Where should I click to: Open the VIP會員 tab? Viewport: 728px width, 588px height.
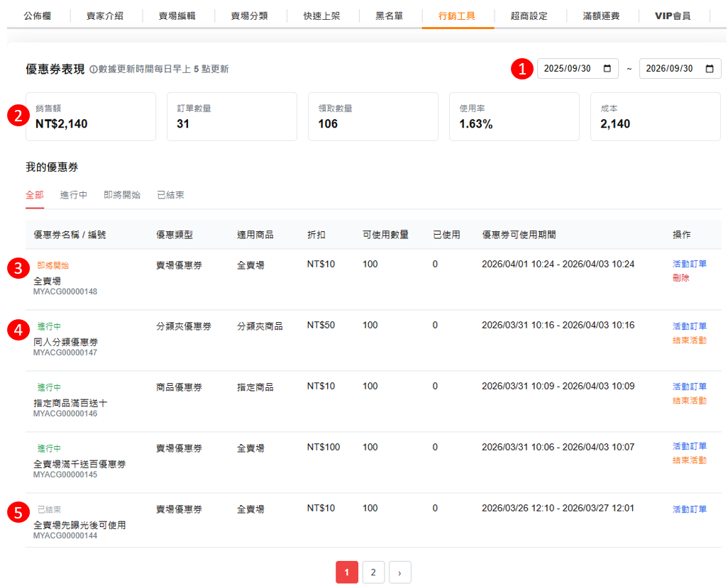(x=673, y=16)
